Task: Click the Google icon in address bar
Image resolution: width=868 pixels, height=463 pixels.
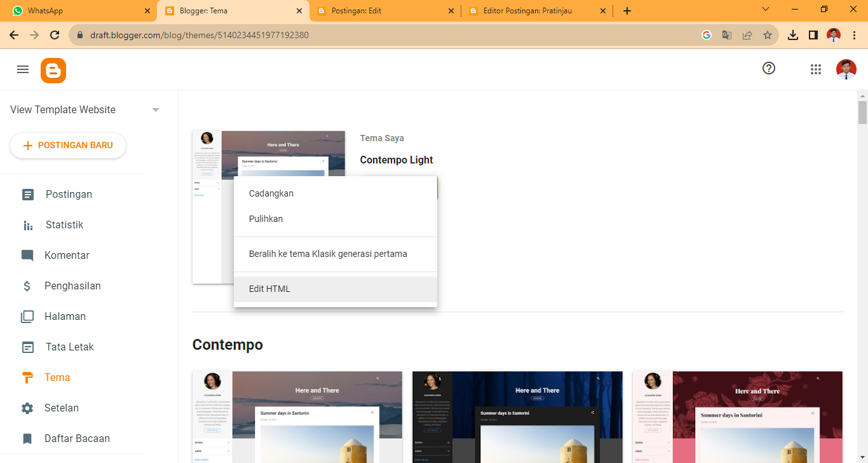Action: (x=707, y=35)
